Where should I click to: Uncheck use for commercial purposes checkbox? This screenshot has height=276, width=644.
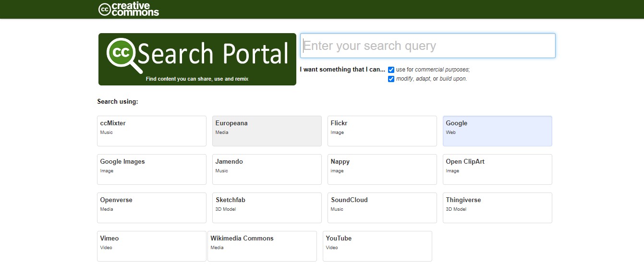(391, 70)
